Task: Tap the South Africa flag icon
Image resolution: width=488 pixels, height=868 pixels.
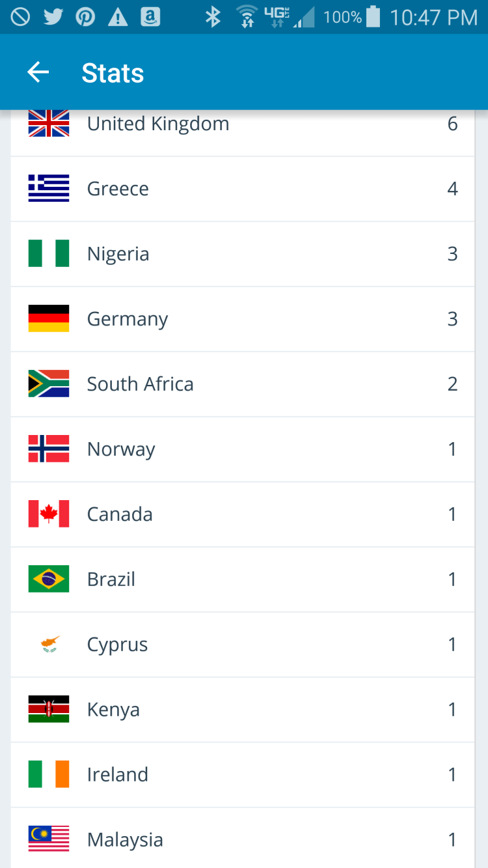Action: click(x=49, y=384)
